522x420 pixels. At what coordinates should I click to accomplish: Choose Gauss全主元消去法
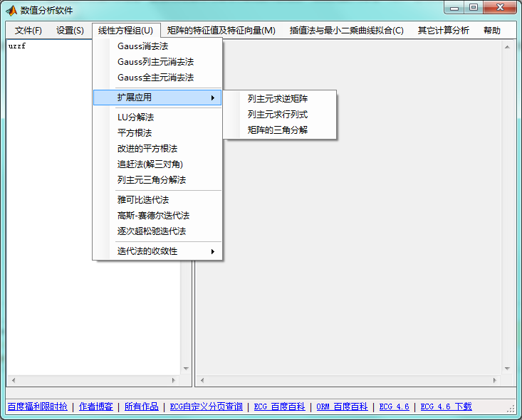[x=157, y=78]
